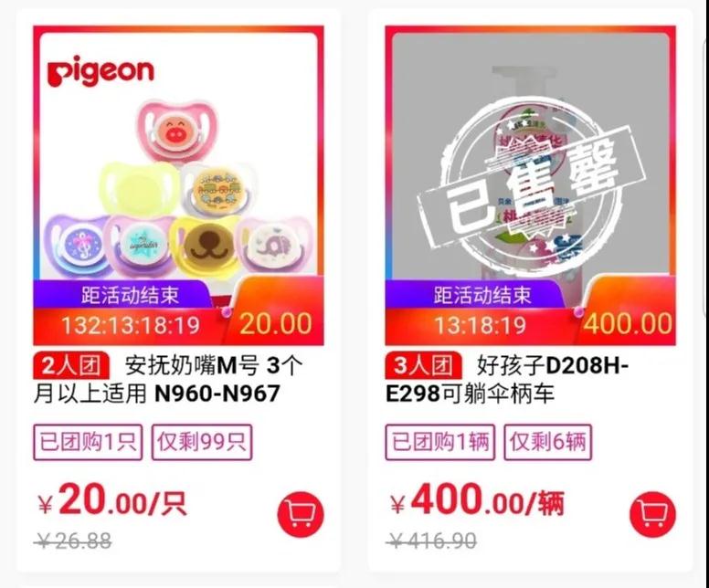Image resolution: width=709 pixels, height=588 pixels.
Task: Click the ¥20.00/只 price
Action: click(112, 500)
